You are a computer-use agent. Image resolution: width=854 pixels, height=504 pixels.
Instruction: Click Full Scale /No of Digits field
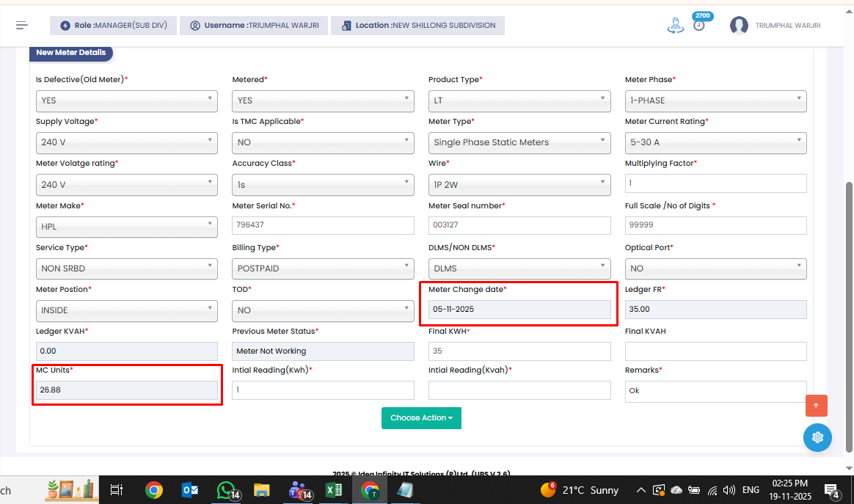point(715,225)
